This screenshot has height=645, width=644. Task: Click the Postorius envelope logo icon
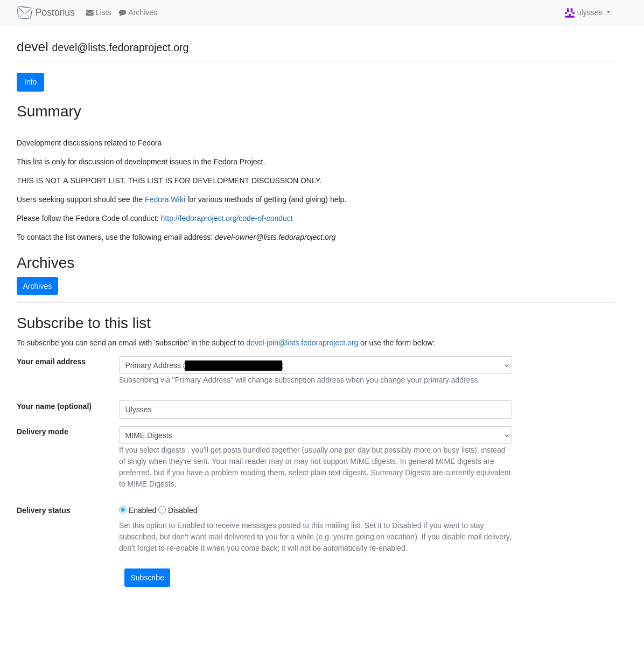point(25,13)
